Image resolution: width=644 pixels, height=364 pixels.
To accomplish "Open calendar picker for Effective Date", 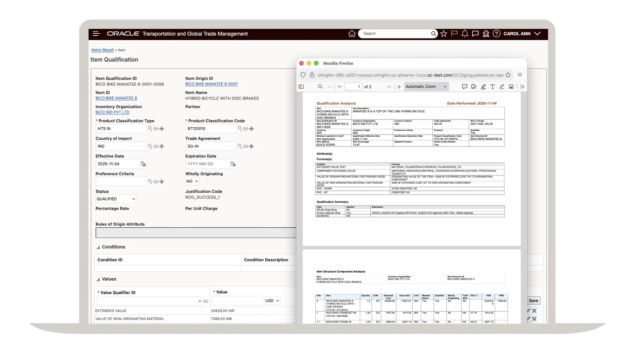I will (x=143, y=164).
